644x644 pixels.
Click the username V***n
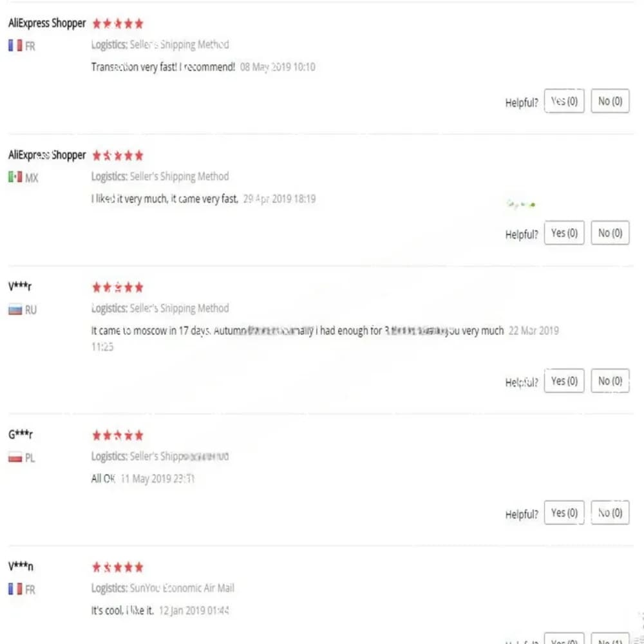click(21, 566)
